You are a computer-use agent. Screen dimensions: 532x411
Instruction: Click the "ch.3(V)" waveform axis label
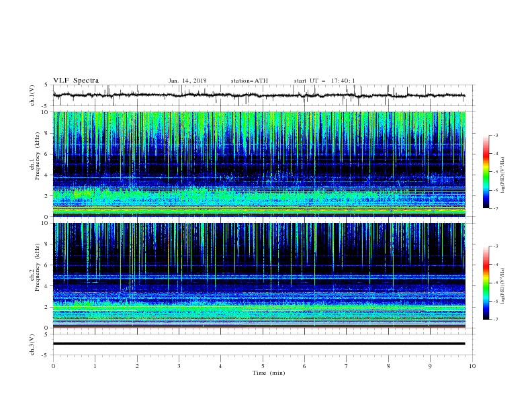32,345
